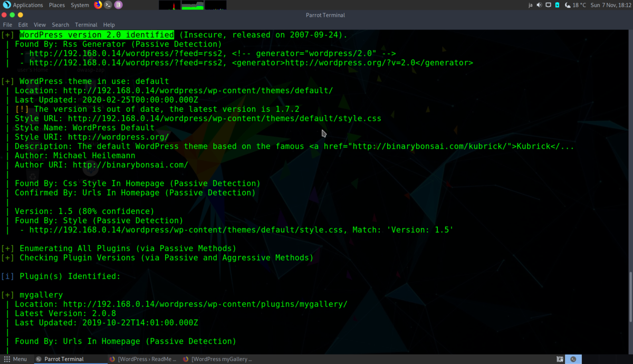
Task: Click the CPU usage monitor graph
Action: (170, 5)
